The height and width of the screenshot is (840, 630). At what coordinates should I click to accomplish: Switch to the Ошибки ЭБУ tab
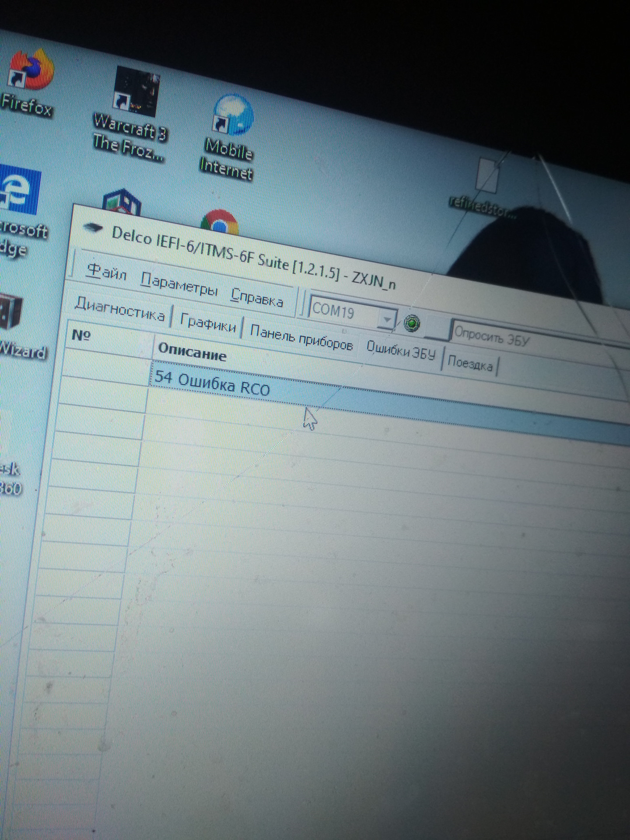pyautogui.click(x=401, y=350)
